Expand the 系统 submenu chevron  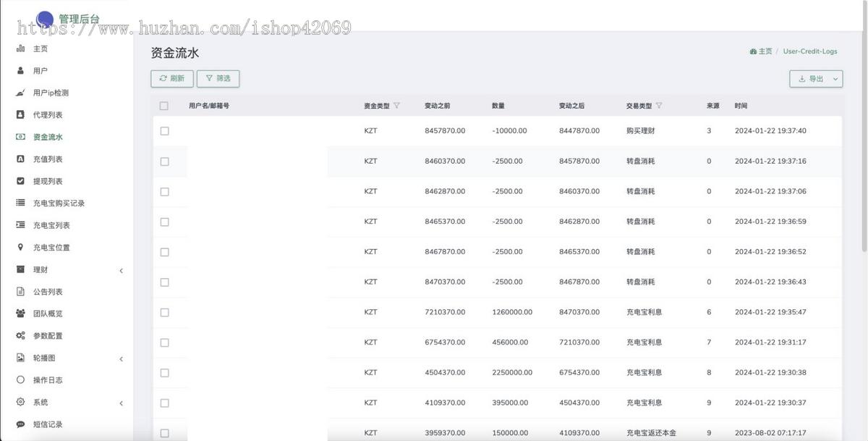click(x=121, y=403)
